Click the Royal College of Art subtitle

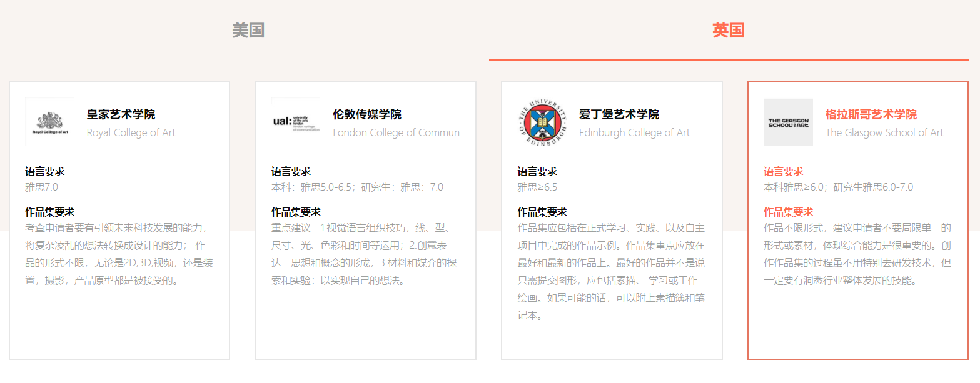[131, 132]
